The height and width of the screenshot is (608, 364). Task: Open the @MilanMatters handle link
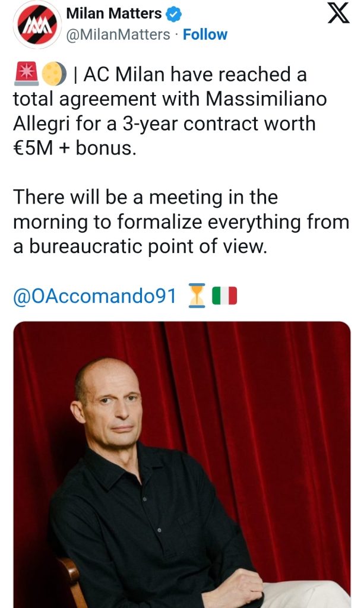click(x=118, y=35)
